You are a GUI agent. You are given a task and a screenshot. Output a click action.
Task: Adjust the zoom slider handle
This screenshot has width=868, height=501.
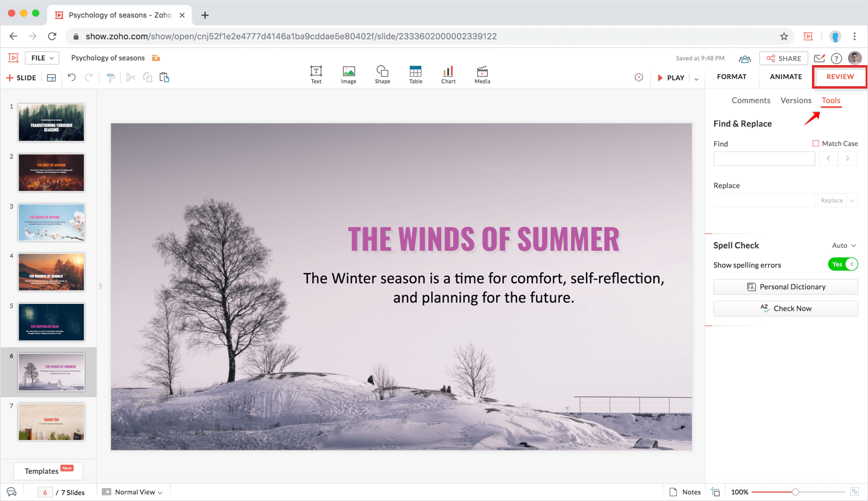pos(795,492)
